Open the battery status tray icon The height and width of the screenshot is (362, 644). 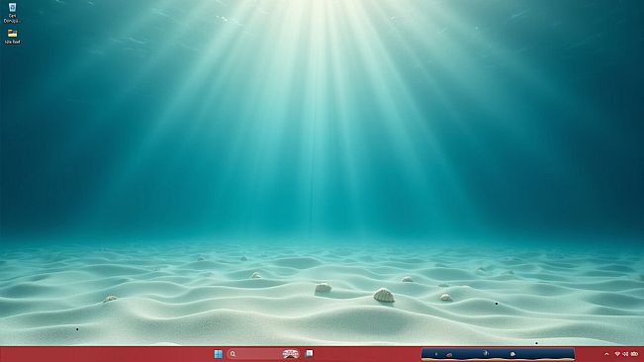[634, 354]
